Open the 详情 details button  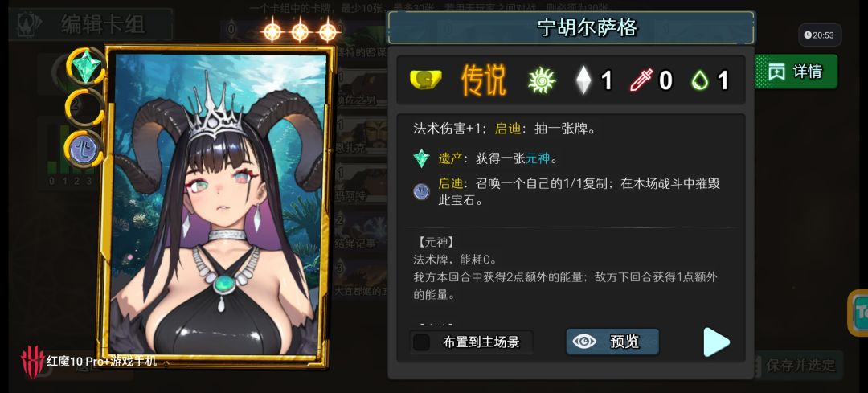pyautogui.click(x=796, y=72)
